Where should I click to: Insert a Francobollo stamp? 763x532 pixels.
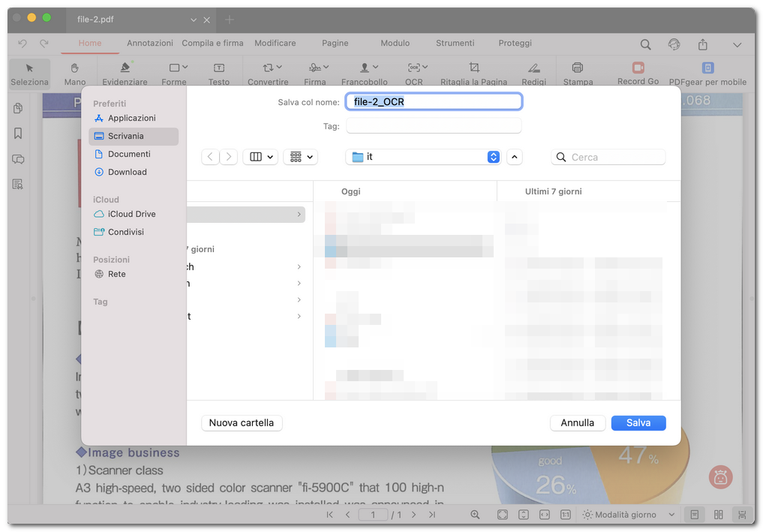coord(365,71)
